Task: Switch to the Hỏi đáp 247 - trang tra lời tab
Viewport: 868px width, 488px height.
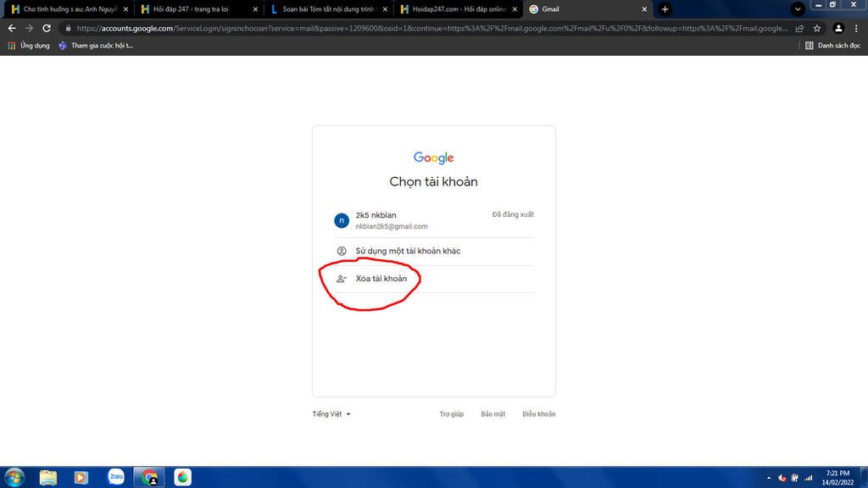Action: pos(191,9)
